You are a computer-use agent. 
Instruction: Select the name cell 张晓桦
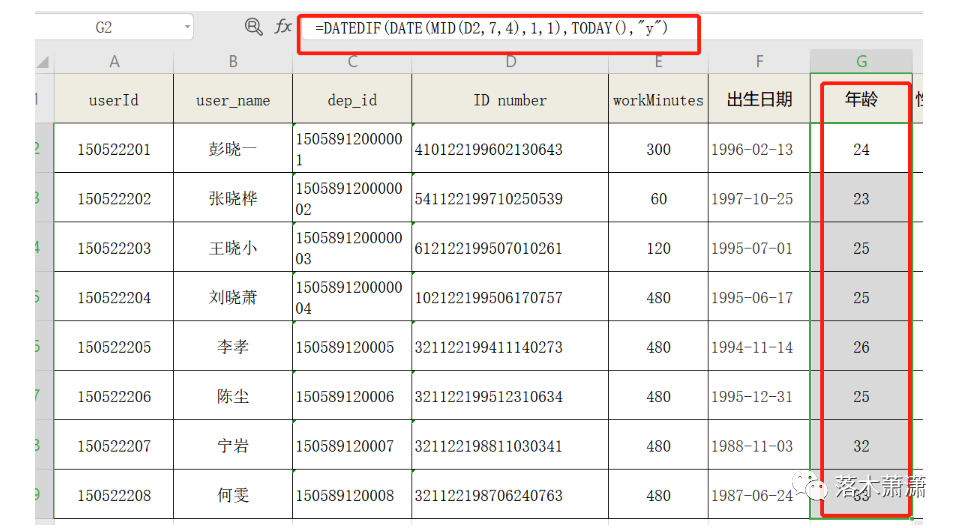point(233,198)
